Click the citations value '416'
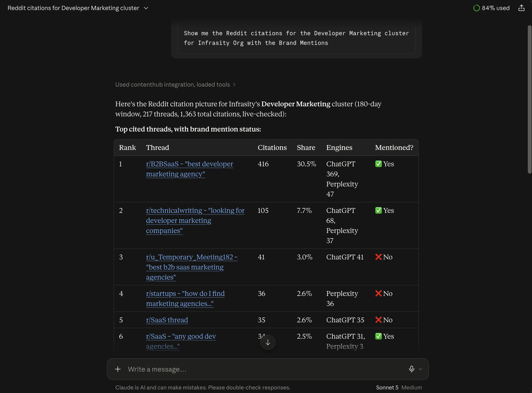The width and height of the screenshot is (532, 393). point(263,164)
